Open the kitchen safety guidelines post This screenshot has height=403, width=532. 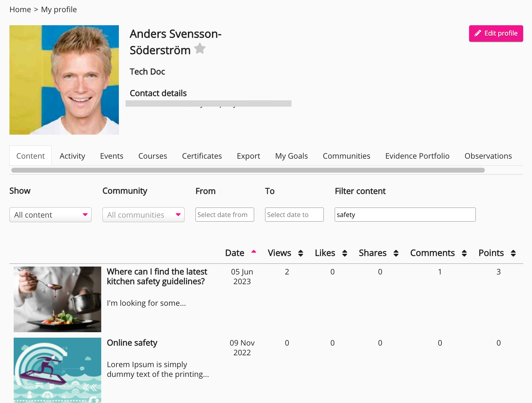(x=157, y=276)
